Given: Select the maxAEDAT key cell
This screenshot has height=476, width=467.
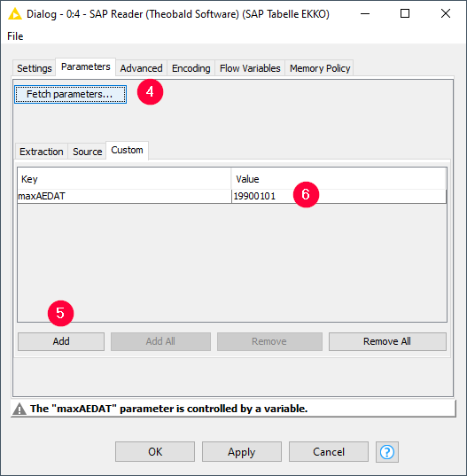Looking at the screenshot, I should pyautogui.click(x=124, y=196).
